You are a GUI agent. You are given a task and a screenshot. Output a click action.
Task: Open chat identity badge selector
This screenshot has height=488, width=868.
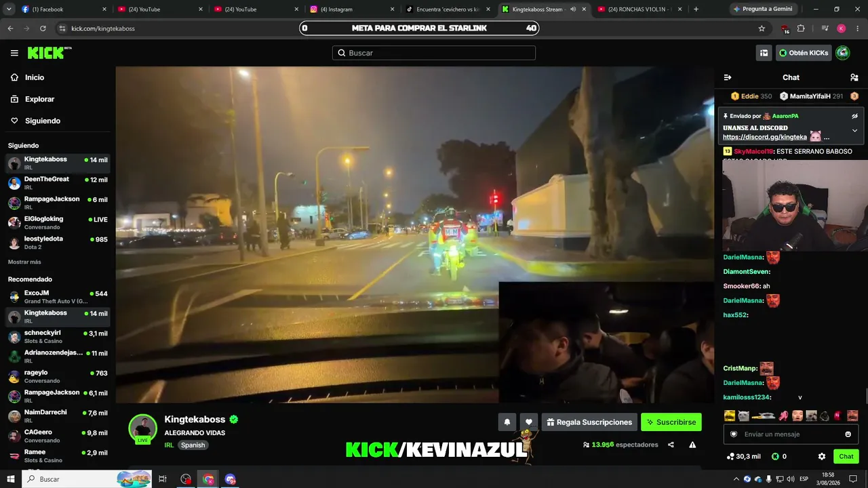tap(734, 434)
